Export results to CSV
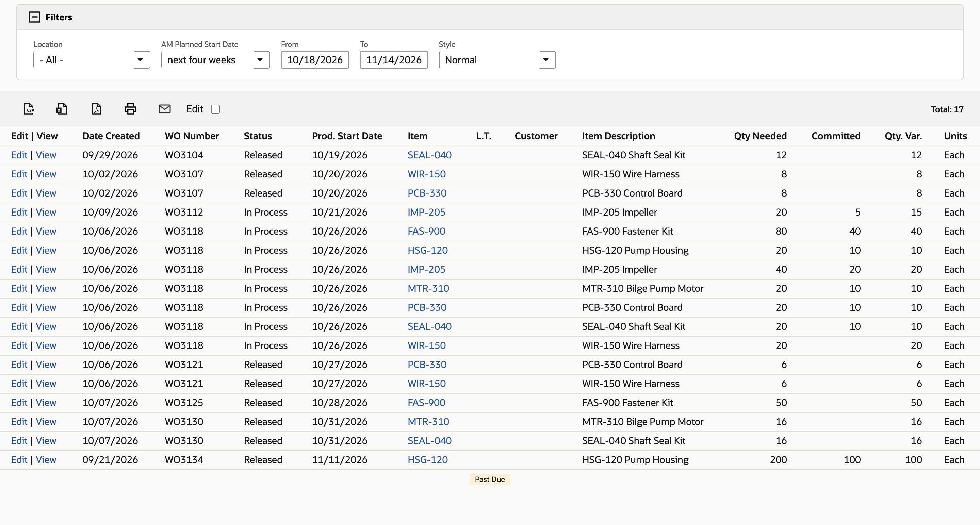This screenshot has height=525, width=980. (29, 109)
